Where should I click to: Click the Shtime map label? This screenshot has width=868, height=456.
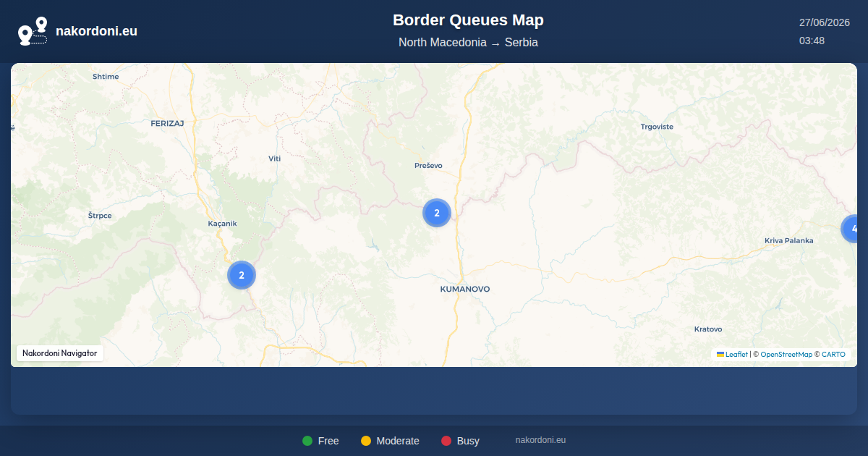106,77
